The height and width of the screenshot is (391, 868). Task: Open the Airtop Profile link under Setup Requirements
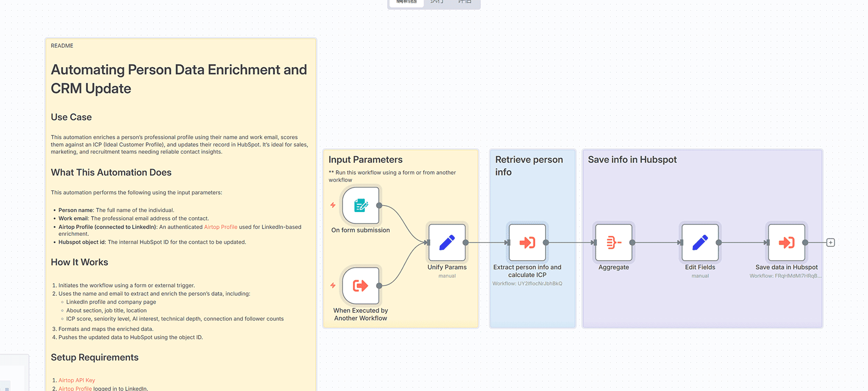click(x=75, y=388)
